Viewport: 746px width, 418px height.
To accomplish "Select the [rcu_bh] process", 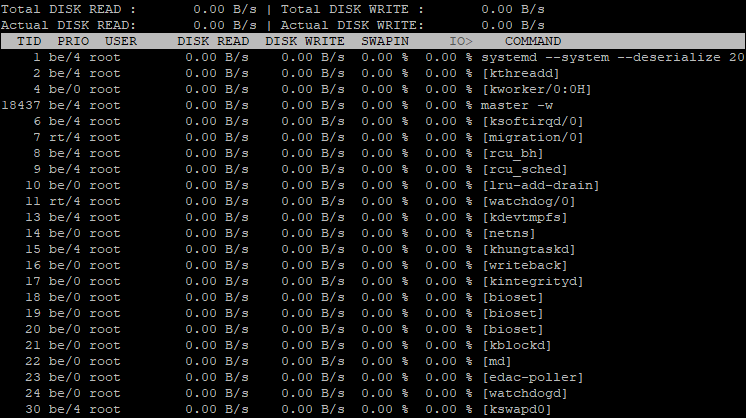I will click(512, 154).
